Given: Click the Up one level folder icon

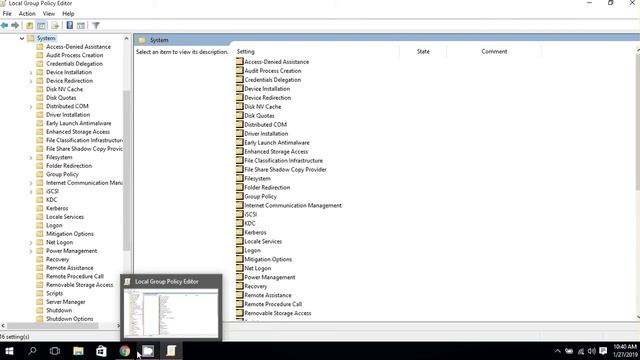Looking at the screenshot, I should coord(29,26).
